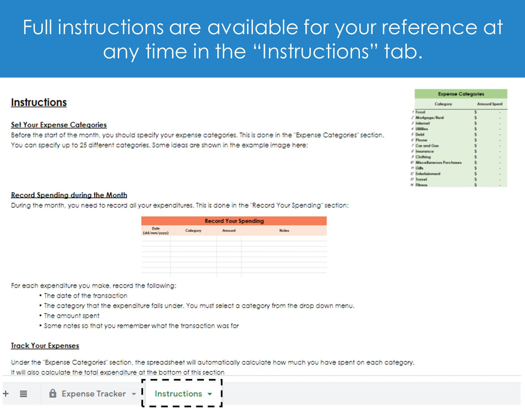Click the Record Your Spending table header
525x420 pixels.
click(x=234, y=221)
